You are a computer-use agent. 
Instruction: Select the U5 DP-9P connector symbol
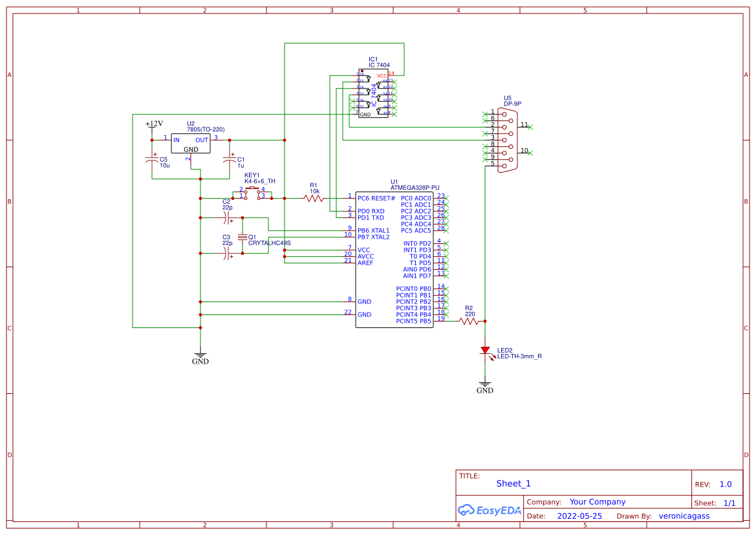[507, 140]
